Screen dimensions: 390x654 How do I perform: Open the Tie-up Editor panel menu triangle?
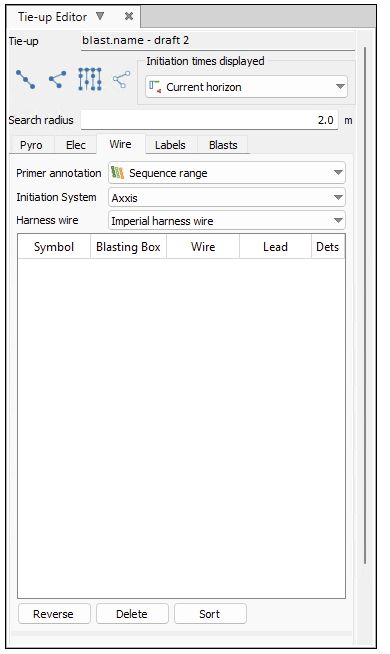100,16
